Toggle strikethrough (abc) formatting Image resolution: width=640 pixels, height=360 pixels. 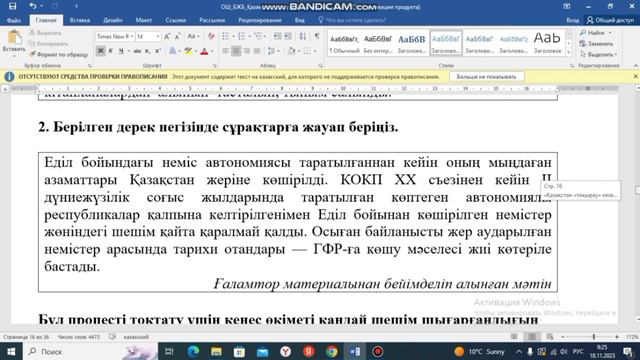137,51
